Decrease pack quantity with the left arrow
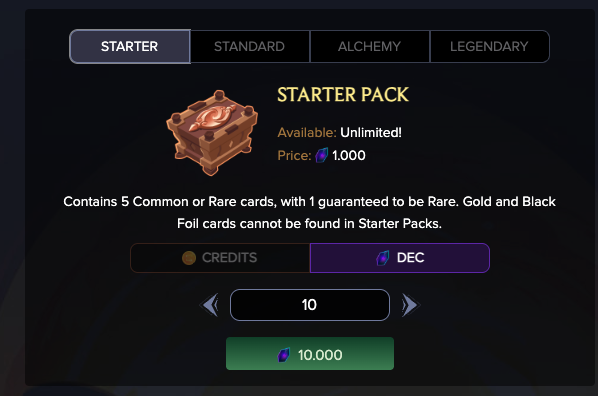The height and width of the screenshot is (396, 598). pyautogui.click(x=210, y=305)
